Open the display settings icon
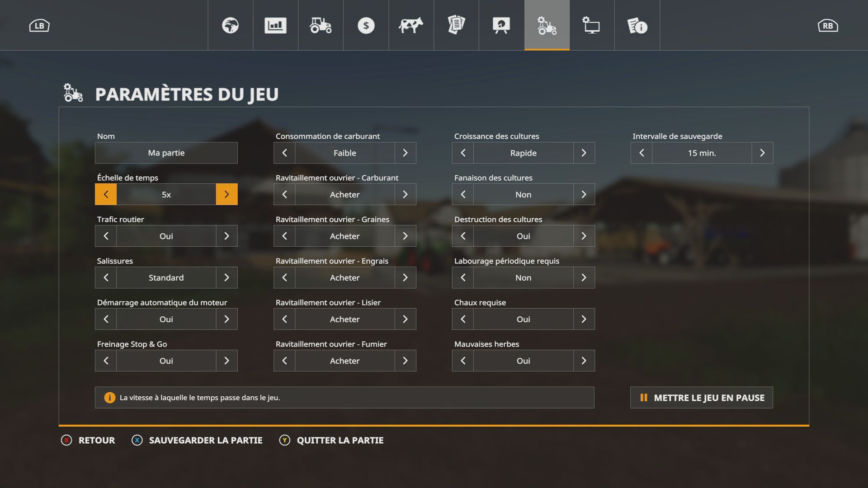Screen dimensions: 868x488 pos(592,26)
